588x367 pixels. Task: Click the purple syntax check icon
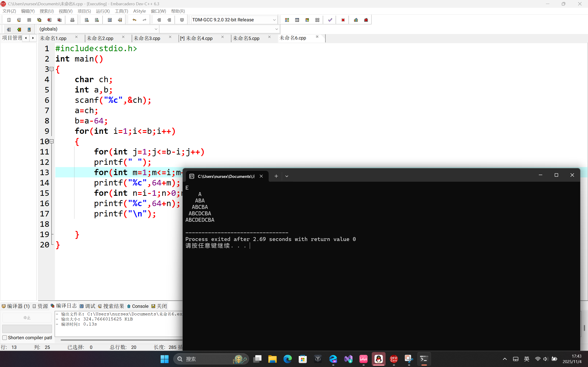(x=330, y=20)
